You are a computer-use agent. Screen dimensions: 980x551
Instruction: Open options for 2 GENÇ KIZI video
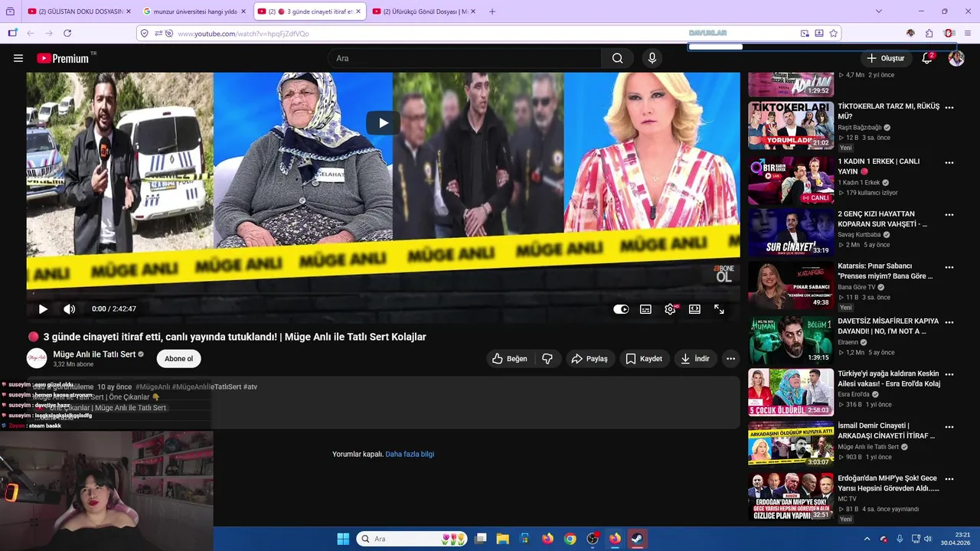point(949,215)
